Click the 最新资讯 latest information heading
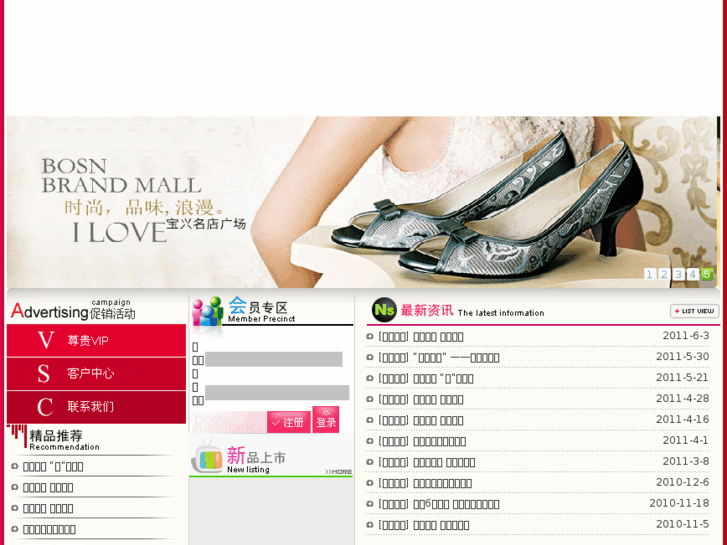The height and width of the screenshot is (545, 727). (472, 311)
